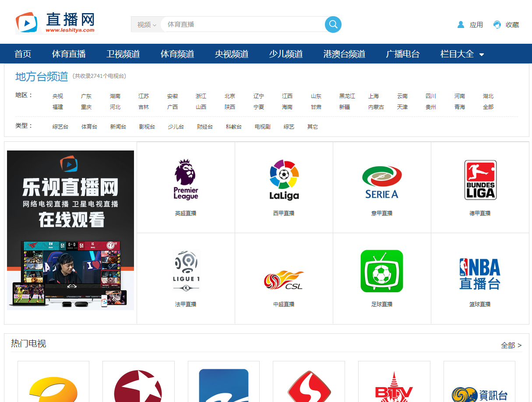This screenshot has width=532, height=402.
Task: Select 湖北 region filter
Action: click(488, 96)
